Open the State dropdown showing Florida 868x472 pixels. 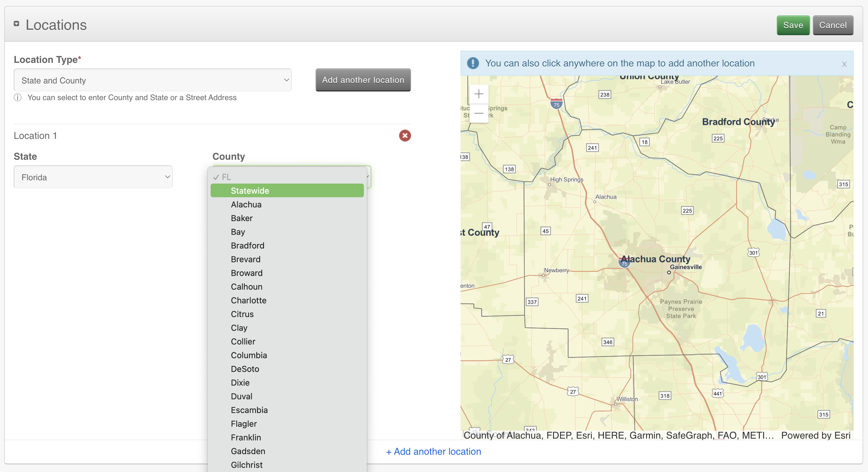(x=93, y=177)
